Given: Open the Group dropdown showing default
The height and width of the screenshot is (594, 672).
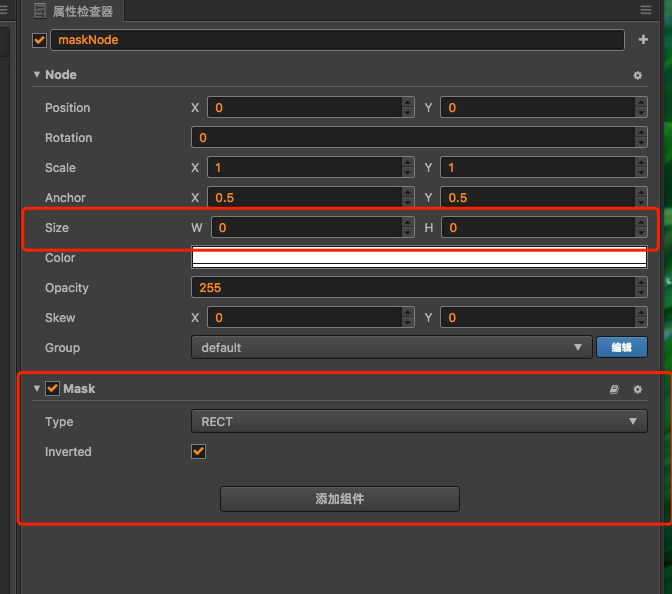Looking at the screenshot, I should click(392, 347).
